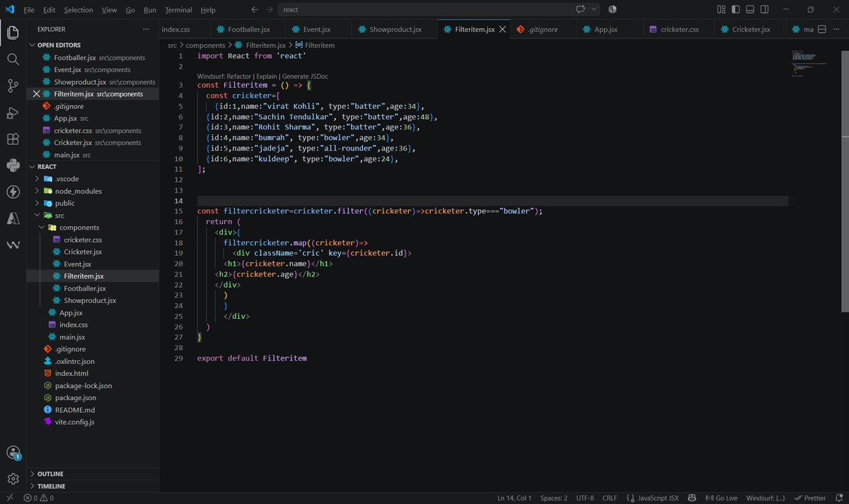Click the Explorer more actions ellipsis
Viewport: 849px width, 504px height.
pos(146,29)
